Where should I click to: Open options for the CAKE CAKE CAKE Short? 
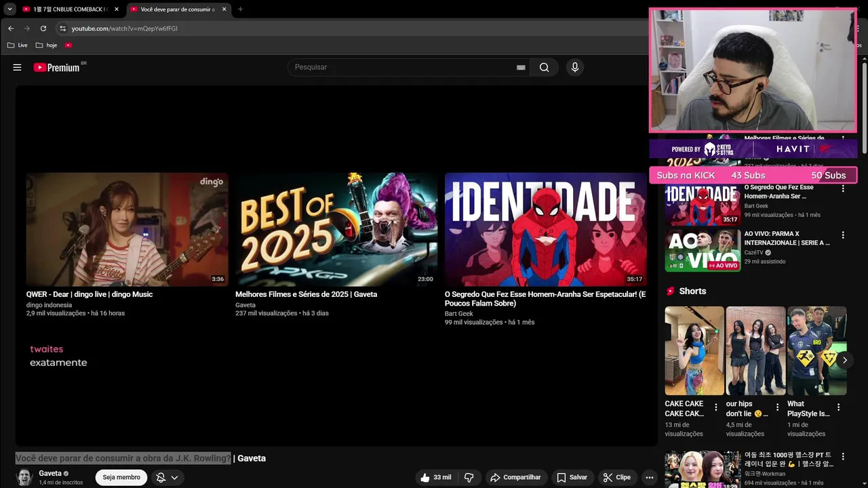[x=716, y=407]
